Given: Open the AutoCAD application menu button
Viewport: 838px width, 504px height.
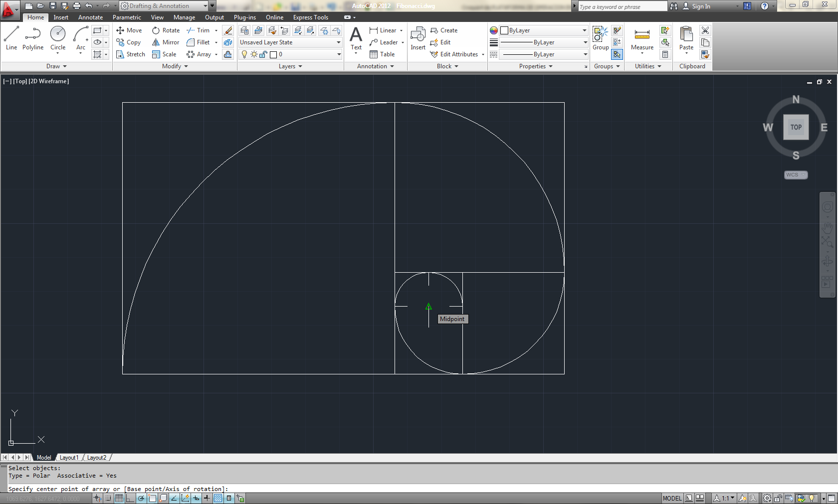Looking at the screenshot, I should [9, 9].
